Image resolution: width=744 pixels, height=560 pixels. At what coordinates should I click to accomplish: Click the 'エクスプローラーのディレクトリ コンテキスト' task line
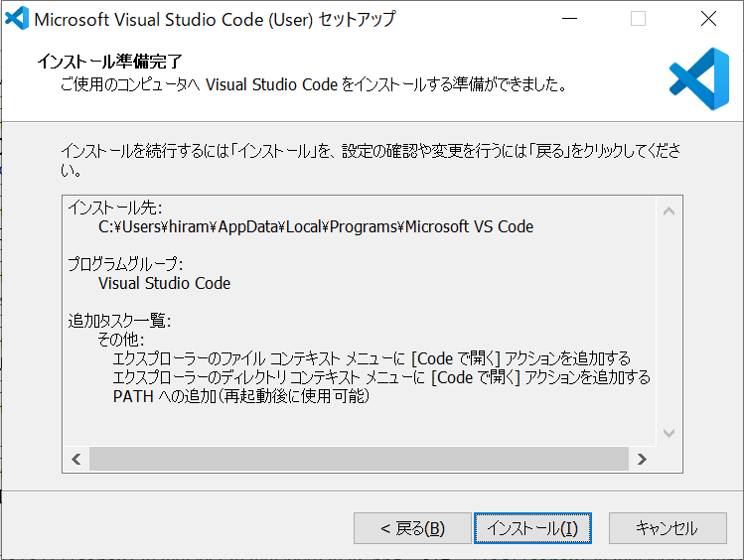[381, 377]
